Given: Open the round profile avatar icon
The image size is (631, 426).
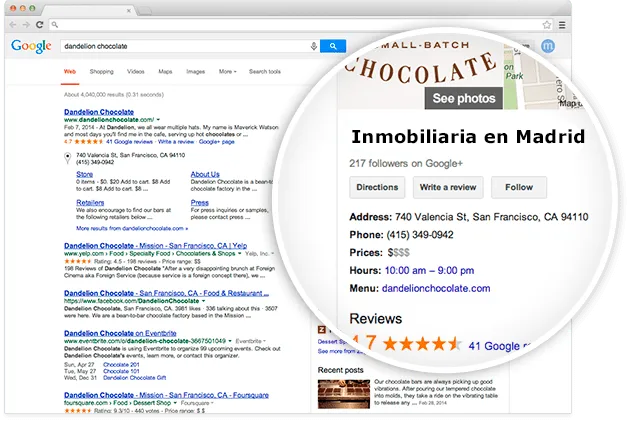Looking at the screenshot, I should tap(548, 46).
